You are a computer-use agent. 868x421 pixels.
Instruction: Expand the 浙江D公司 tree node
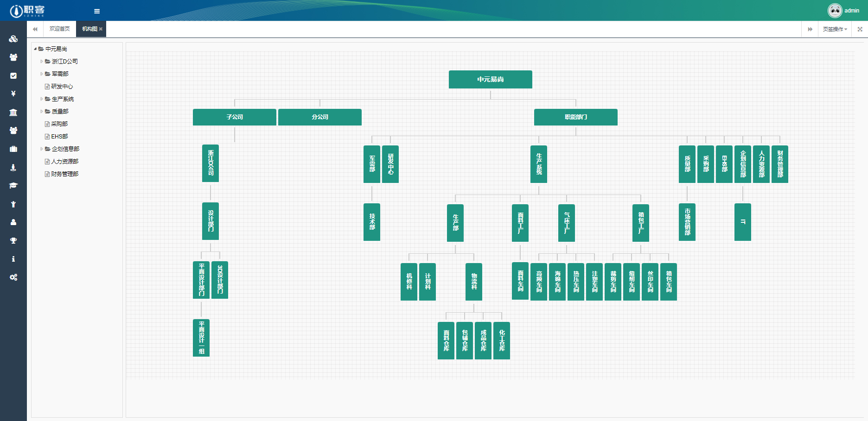click(x=42, y=61)
